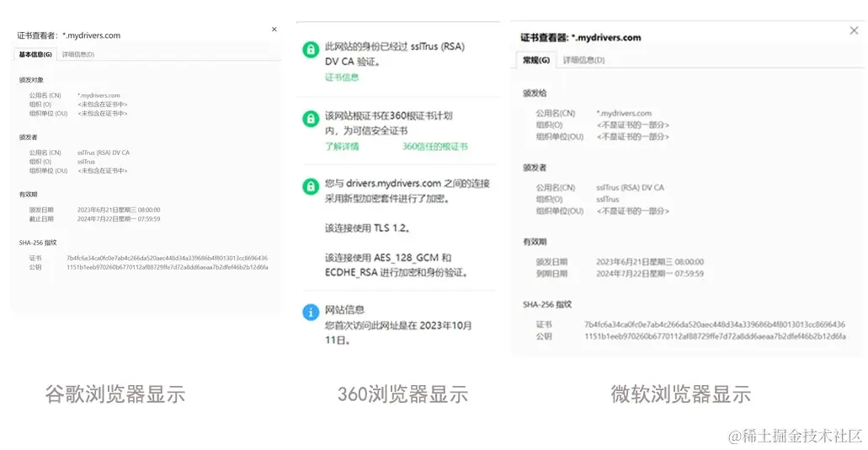Select the 公钥 fingerprint in Microsoft 证书查看器

tap(716, 336)
